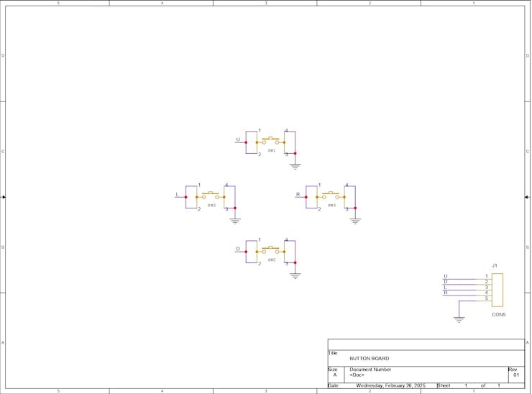
Task: Click the U net label left of SW1
Action: tap(238, 139)
